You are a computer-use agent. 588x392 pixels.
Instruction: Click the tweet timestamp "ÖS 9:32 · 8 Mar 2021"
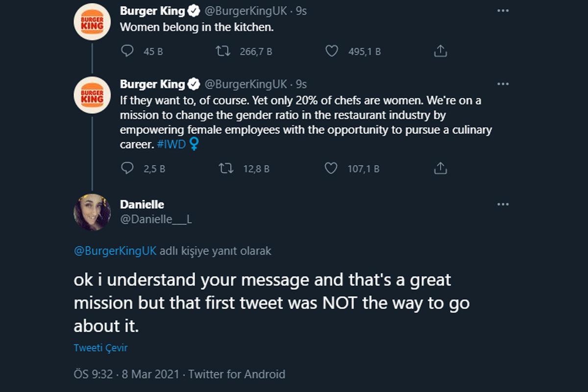click(x=127, y=374)
